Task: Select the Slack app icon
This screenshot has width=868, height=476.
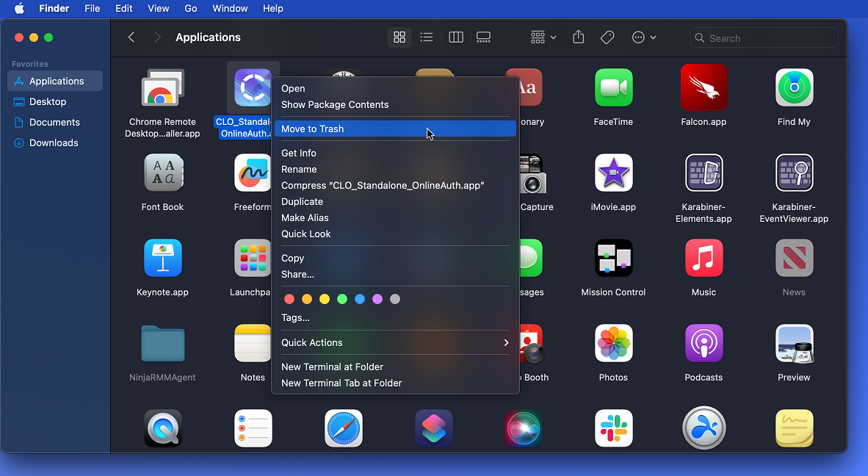Action: [x=613, y=428]
